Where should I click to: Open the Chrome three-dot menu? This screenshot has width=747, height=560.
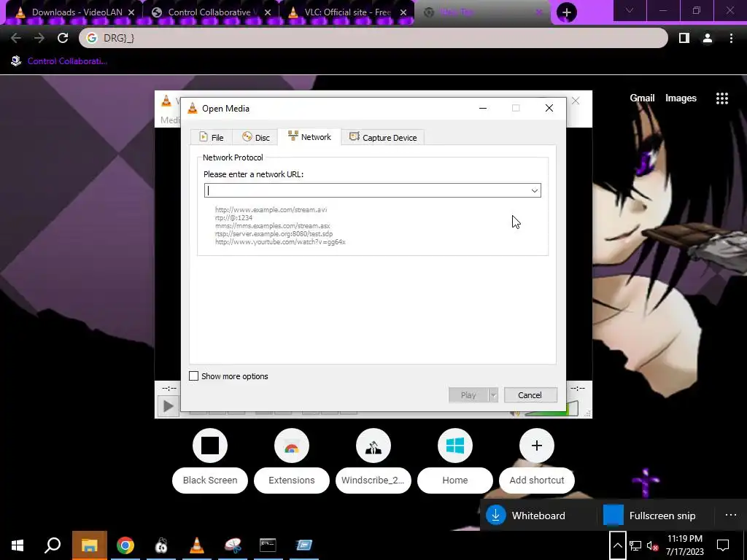731,38
